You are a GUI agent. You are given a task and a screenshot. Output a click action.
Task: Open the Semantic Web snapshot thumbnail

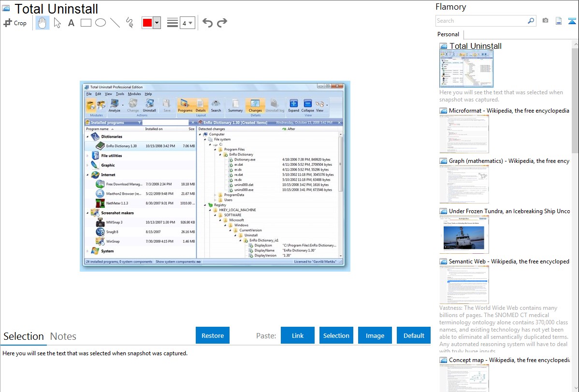point(464,285)
